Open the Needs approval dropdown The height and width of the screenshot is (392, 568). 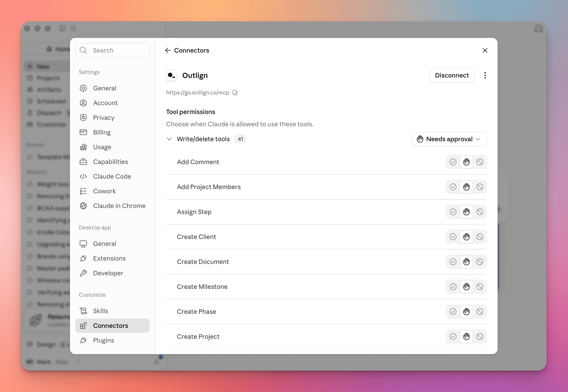point(449,139)
